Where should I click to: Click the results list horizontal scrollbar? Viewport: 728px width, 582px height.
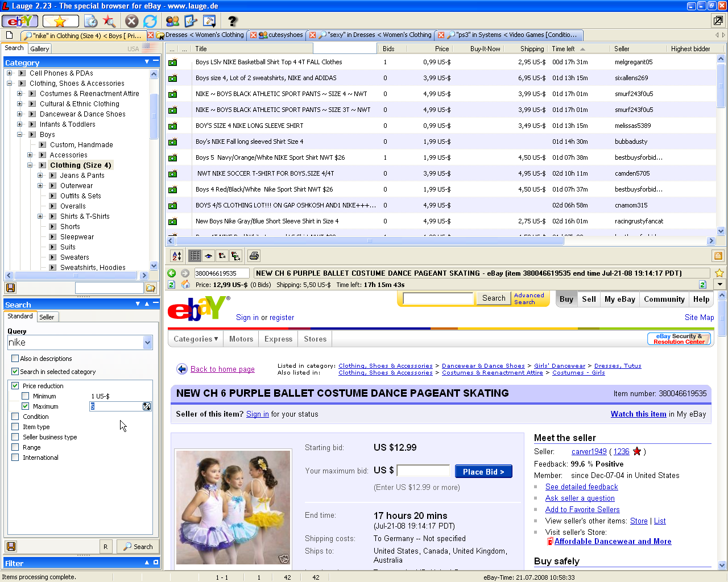[x=441, y=241]
